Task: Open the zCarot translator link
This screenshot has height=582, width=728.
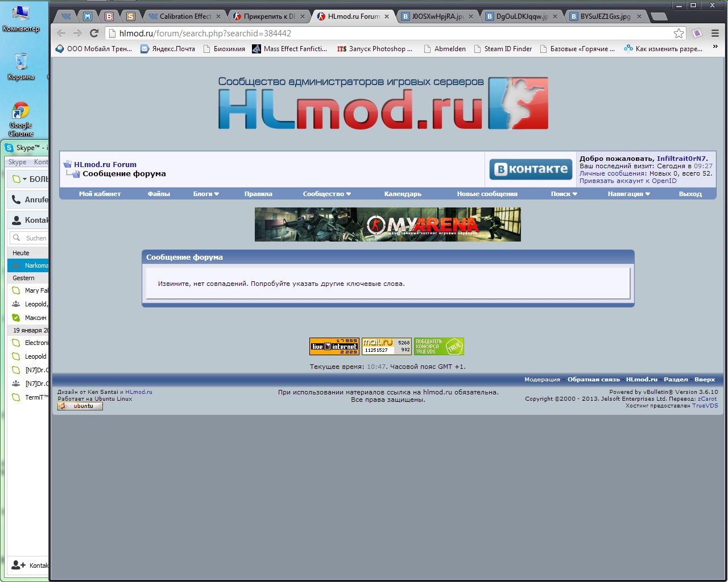Action: [707, 399]
